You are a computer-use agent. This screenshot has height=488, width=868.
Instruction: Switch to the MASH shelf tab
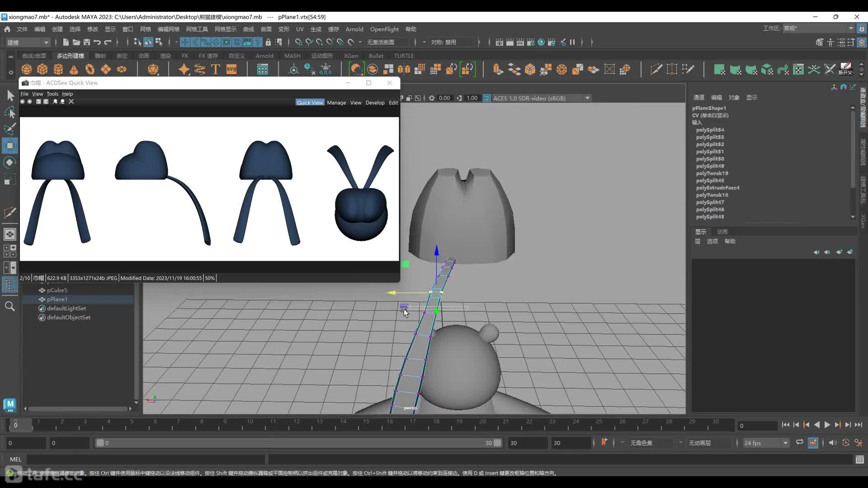(x=292, y=56)
